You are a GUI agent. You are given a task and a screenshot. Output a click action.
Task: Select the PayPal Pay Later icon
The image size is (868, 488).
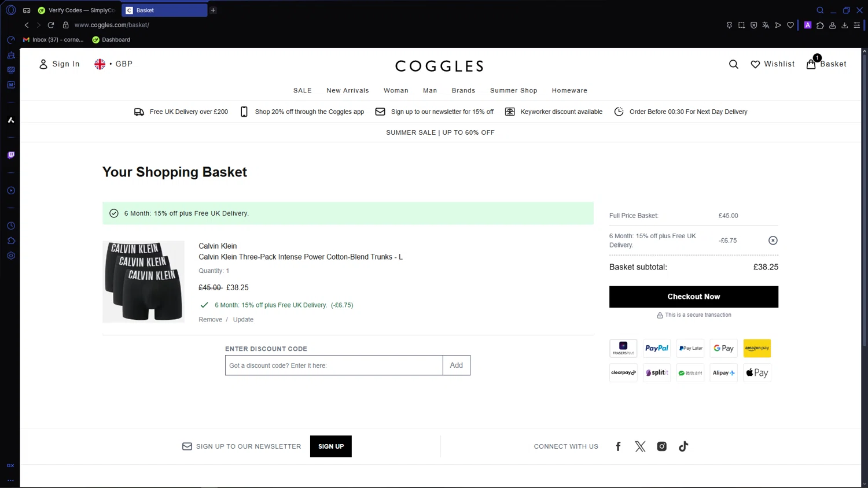[690, 348]
